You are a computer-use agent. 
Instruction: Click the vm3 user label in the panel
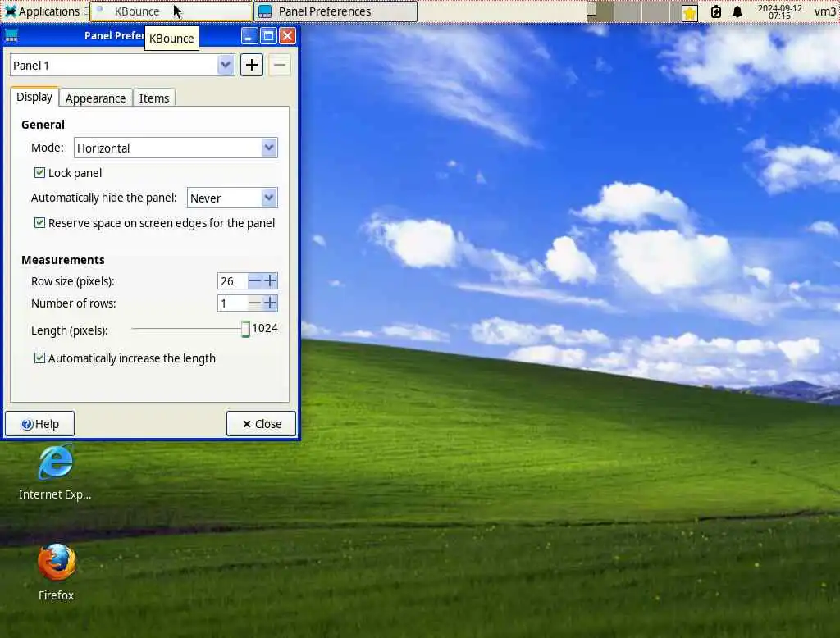tap(824, 11)
